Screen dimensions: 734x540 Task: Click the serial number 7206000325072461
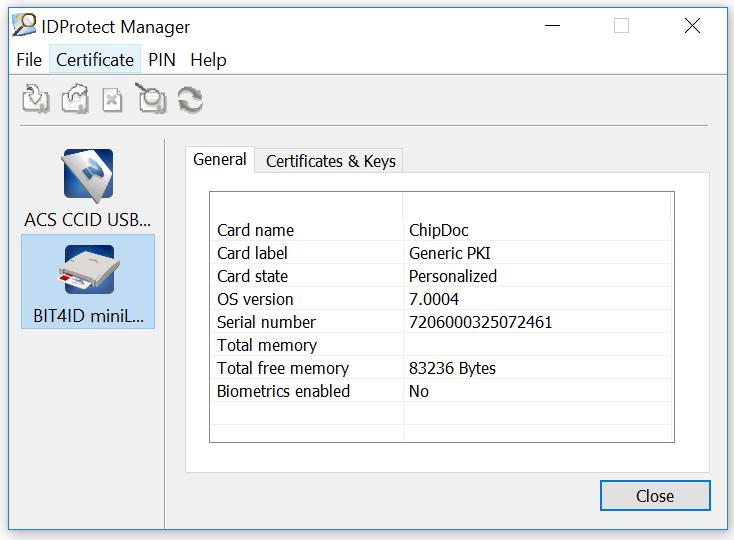click(x=480, y=322)
